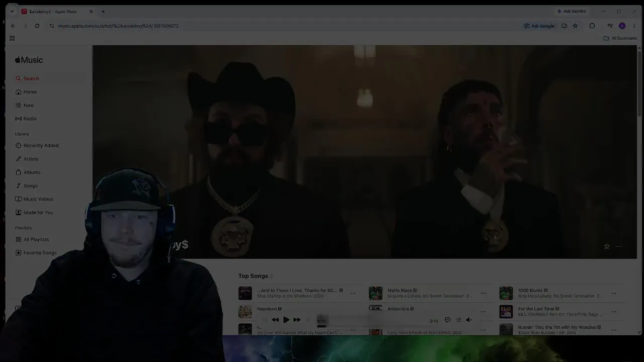The image size is (644, 362).
Task: Skip to the previous track
Action: [x=275, y=320]
